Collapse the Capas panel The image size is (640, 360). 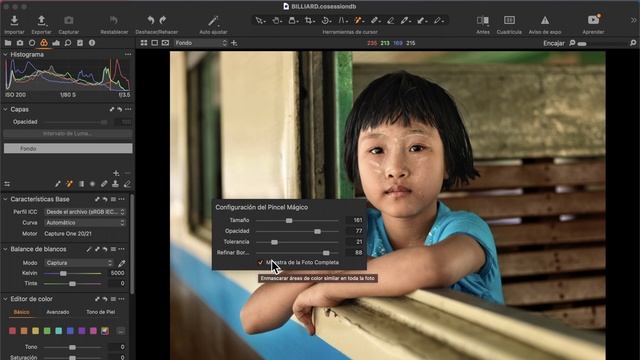click(6, 109)
